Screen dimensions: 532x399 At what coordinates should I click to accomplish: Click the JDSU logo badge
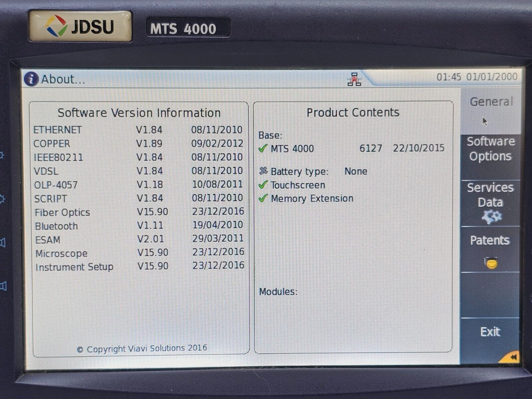click(x=80, y=26)
